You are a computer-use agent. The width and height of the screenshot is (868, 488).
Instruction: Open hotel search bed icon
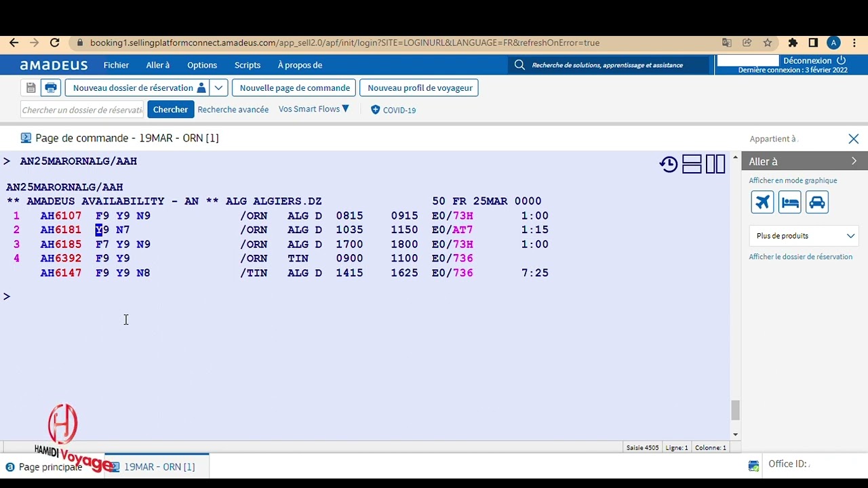[x=789, y=202]
